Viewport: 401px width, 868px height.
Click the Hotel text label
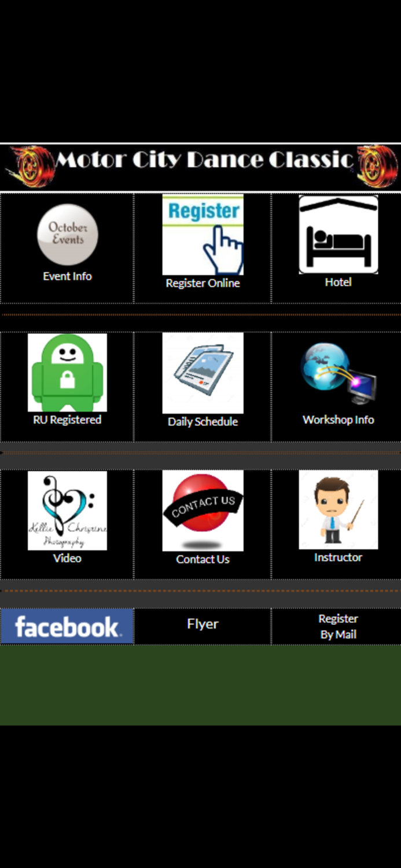coord(339,282)
